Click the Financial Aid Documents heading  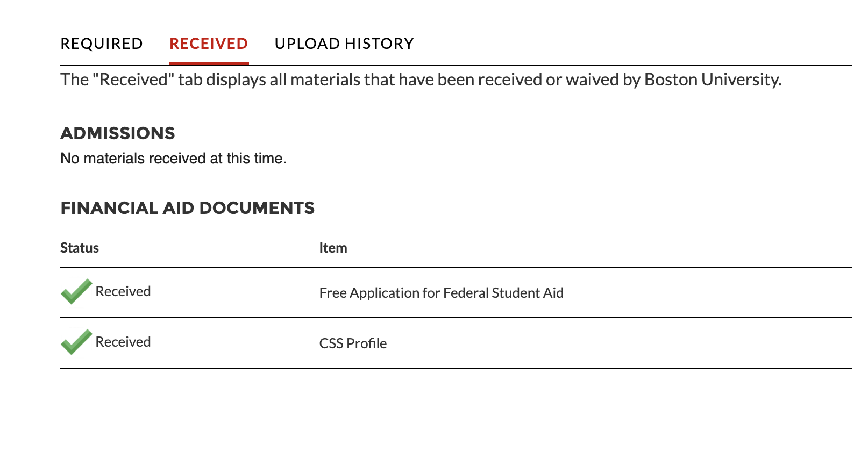[x=187, y=208]
